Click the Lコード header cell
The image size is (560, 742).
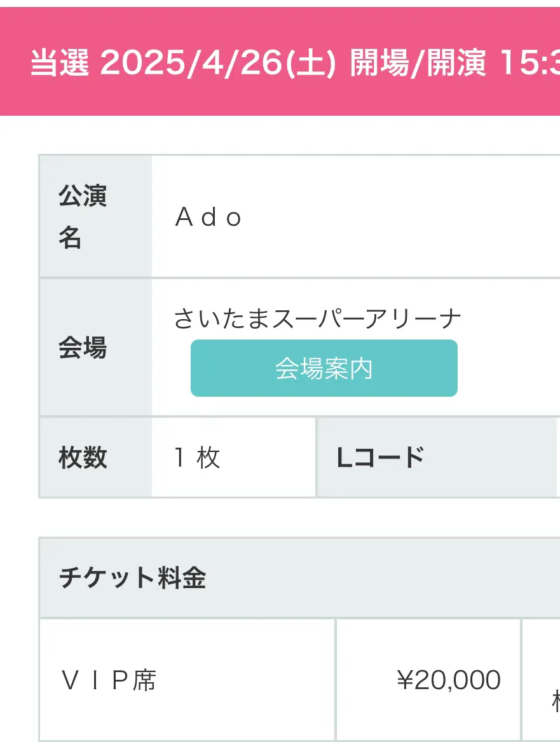(437, 458)
